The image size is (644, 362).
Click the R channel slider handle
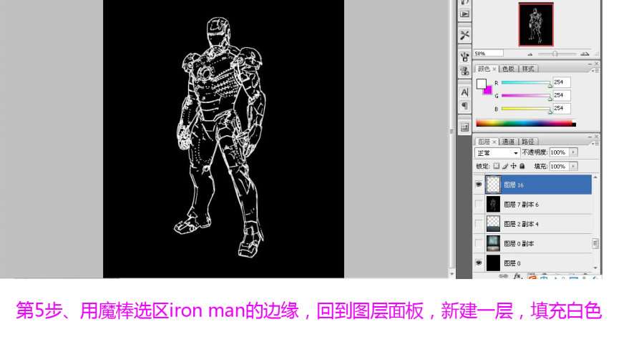pyautogui.click(x=550, y=85)
